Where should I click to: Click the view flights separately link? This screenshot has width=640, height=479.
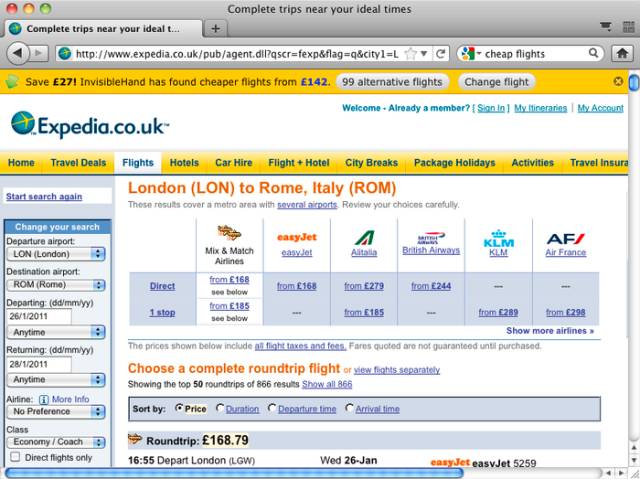[397, 370]
